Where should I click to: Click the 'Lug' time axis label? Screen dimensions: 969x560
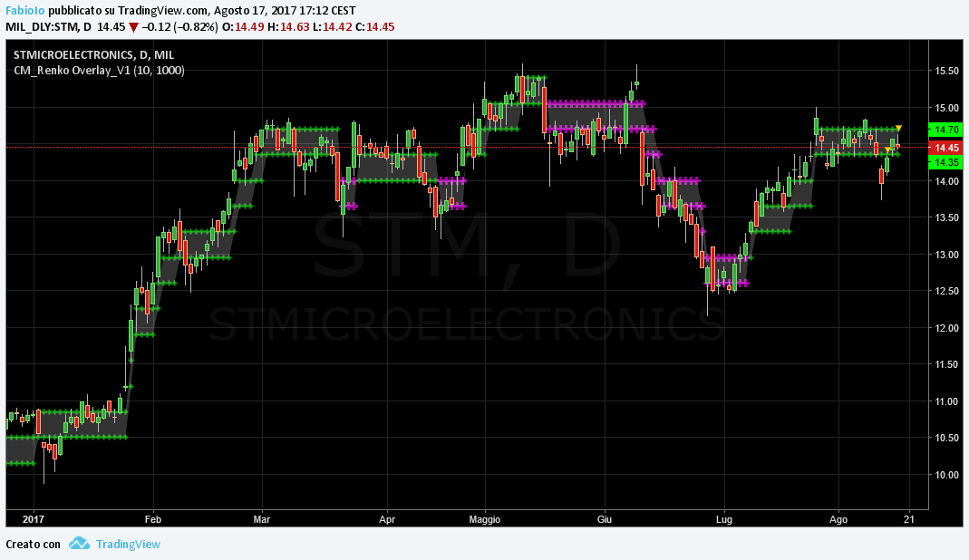(x=724, y=519)
